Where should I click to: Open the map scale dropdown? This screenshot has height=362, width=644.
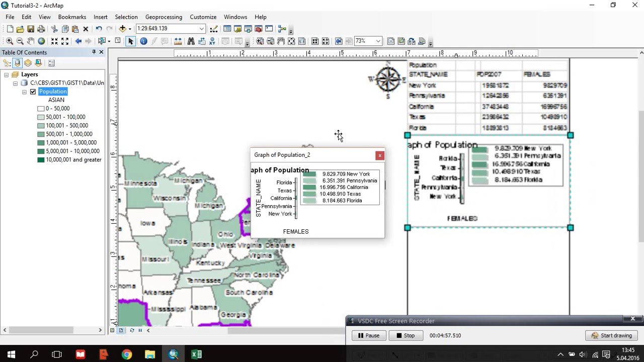click(201, 29)
